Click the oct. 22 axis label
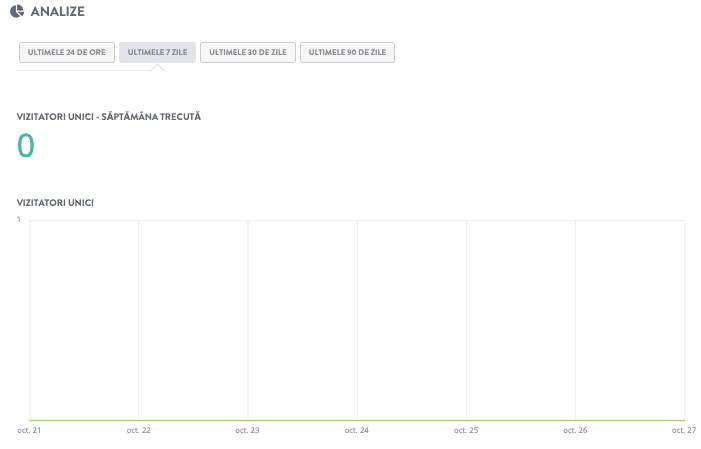Viewport: 701px width, 449px height. point(139,430)
